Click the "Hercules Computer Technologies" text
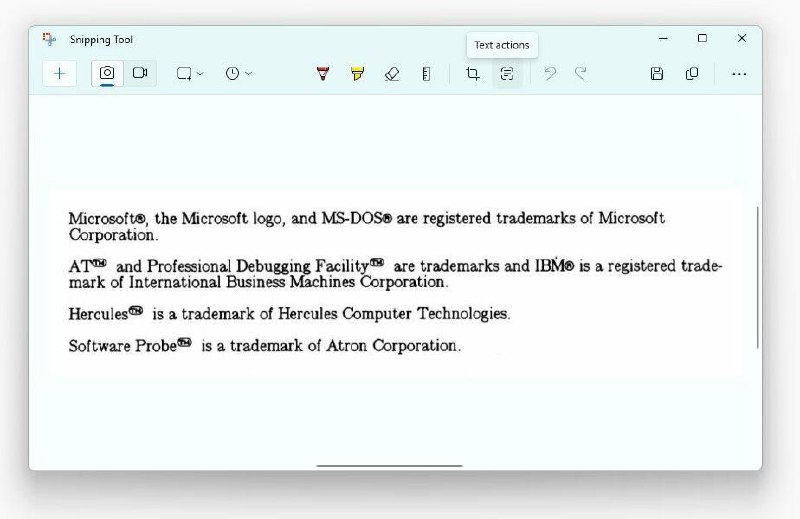The image size is (800, 519). point(392,313)
